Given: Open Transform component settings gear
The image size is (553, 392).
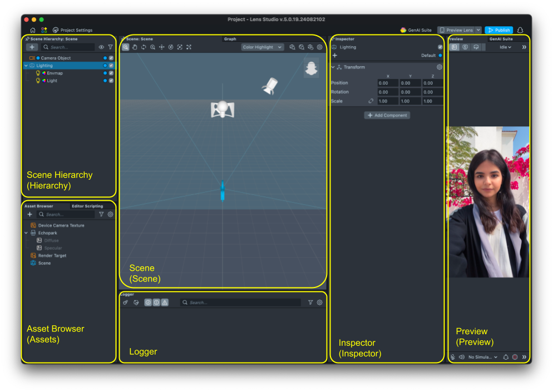Looking at the screenshot, I should click(x=439, y=67).
